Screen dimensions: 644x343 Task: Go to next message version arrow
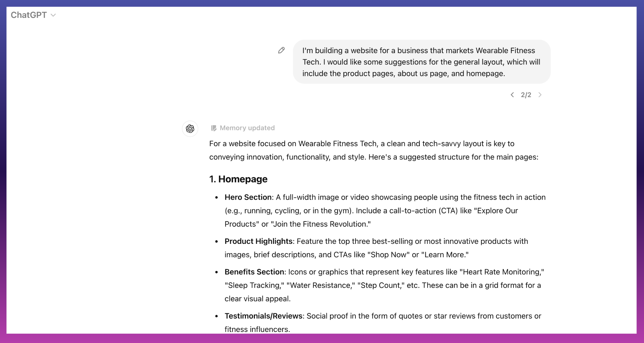[x=540, y=95]
